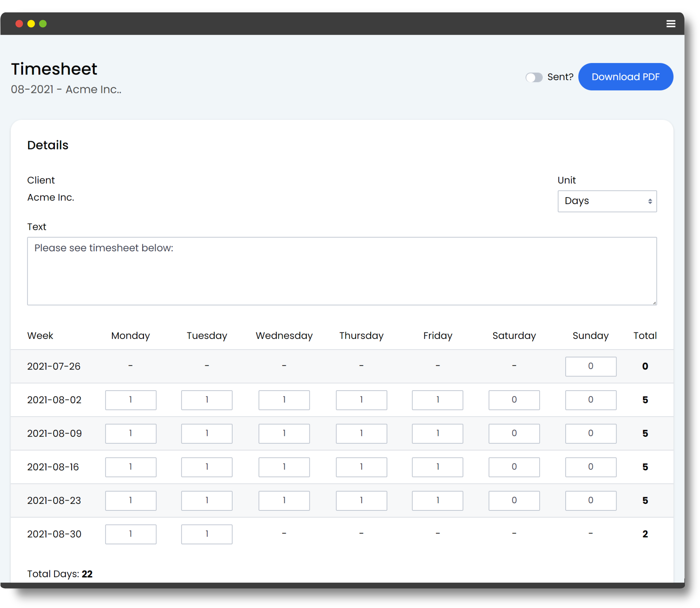Select the week label 2021-08-30
The width and height of the screenshot is (700, 608).
pos(54,534)
